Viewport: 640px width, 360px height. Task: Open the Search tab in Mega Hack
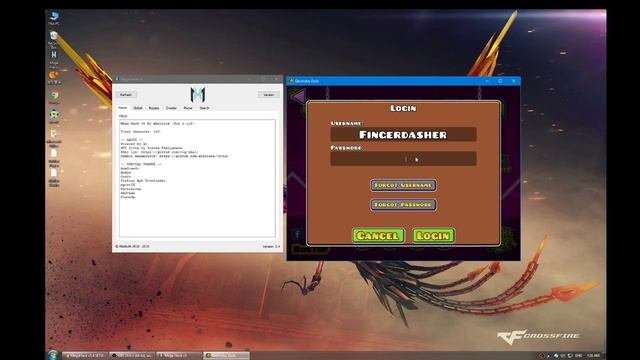[x=204, y=108]
